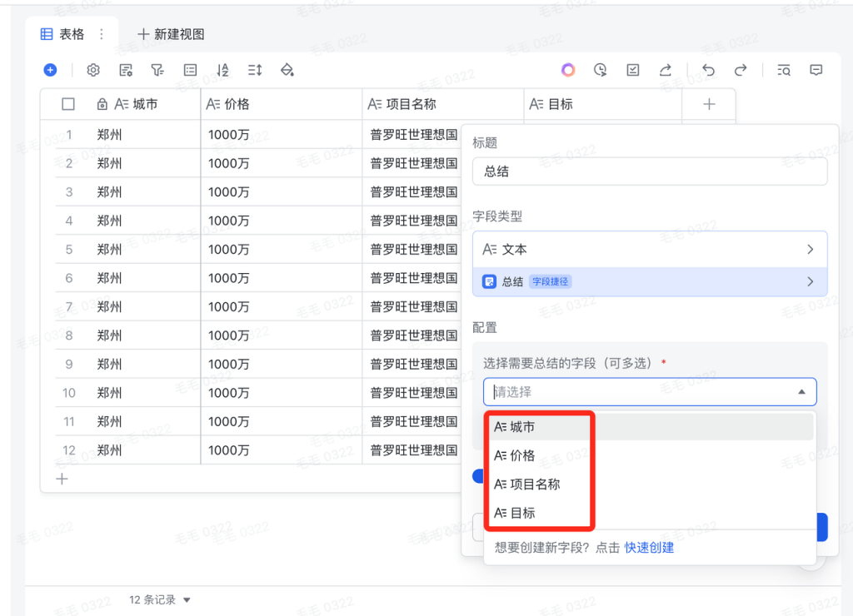
Task: Click the 请选择 field selection dropdown
Action: coord(650,392)
